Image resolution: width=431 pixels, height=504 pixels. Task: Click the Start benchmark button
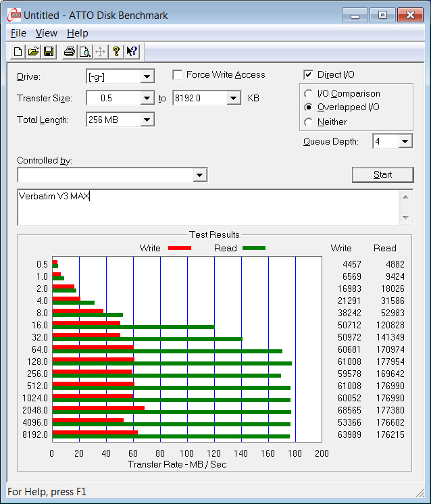[x=382, y=175]
